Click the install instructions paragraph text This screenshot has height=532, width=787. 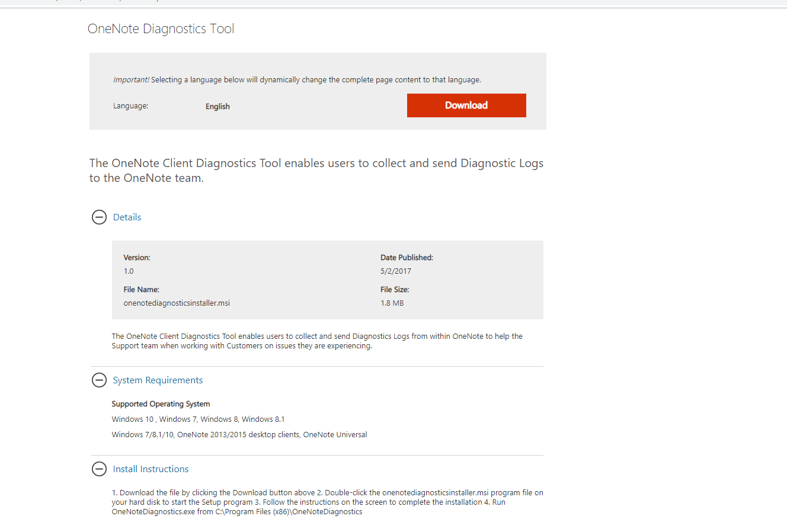(x=327, y=502)
